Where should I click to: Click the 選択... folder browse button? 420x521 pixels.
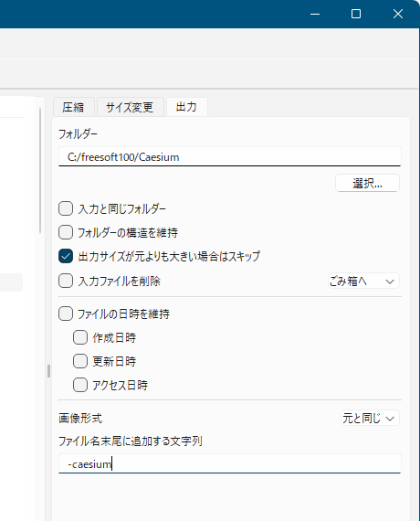coord(368,183)
